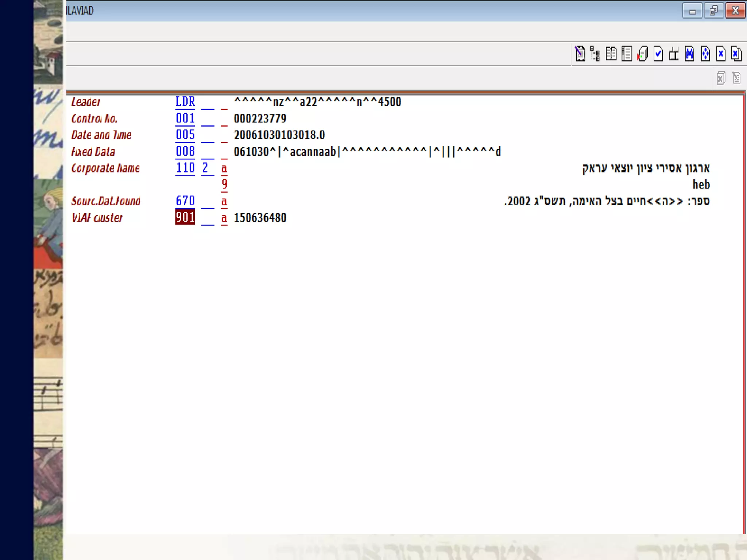Click the split editor book icon
This screenshot has height=560, width=747.
[x=611, y=54]
